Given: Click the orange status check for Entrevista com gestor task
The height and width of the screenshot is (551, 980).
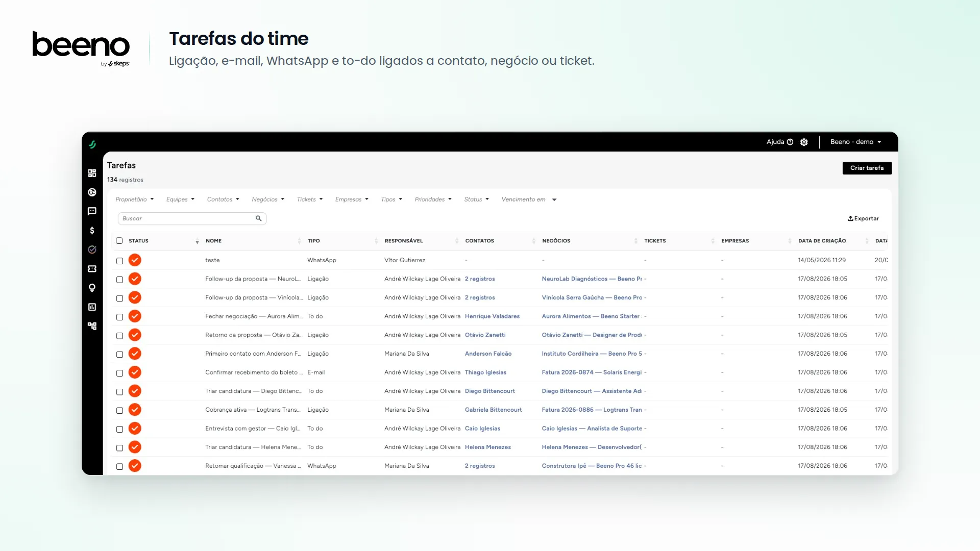Looking at the screenshot, I should click(x=135, y=429).
